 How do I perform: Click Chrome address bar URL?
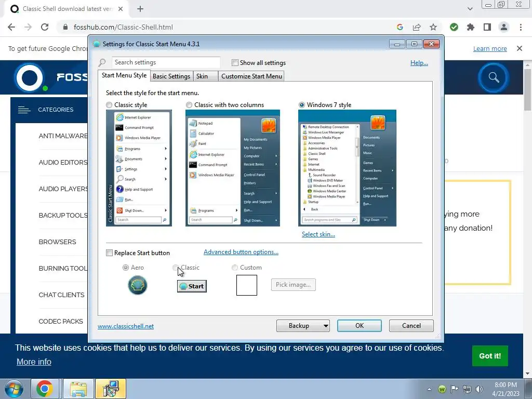pos(123,27)
